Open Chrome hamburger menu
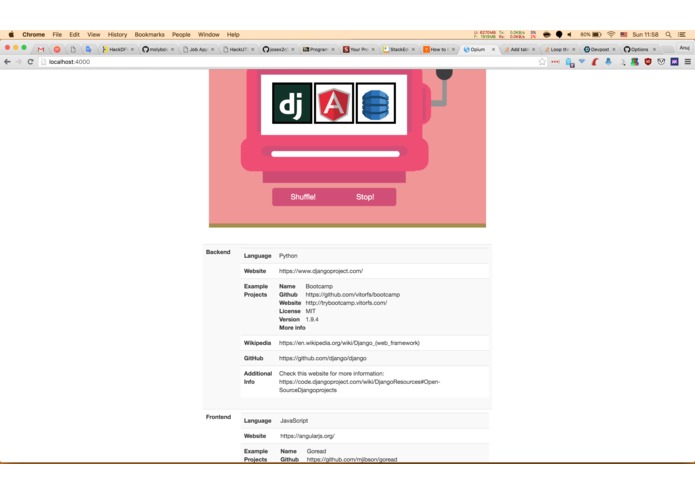This screenshot has width=695, height=494. point(687,62)
